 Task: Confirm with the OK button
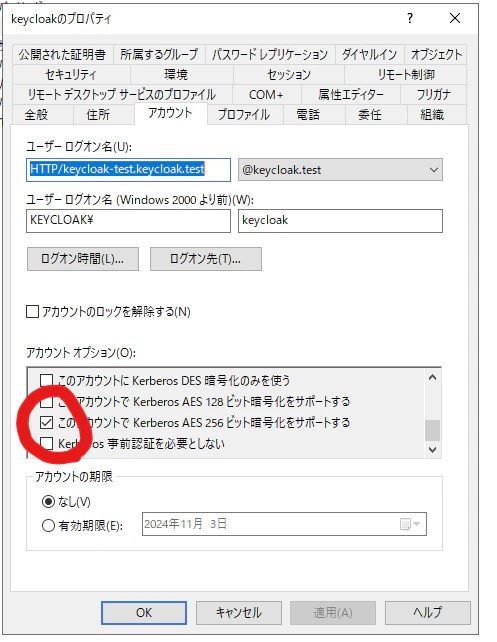(x=144, y=613)
